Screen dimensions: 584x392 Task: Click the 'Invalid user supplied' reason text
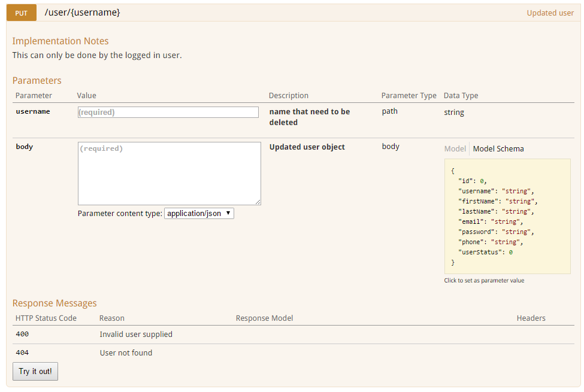pyautogui.click(x=136, y=334)
